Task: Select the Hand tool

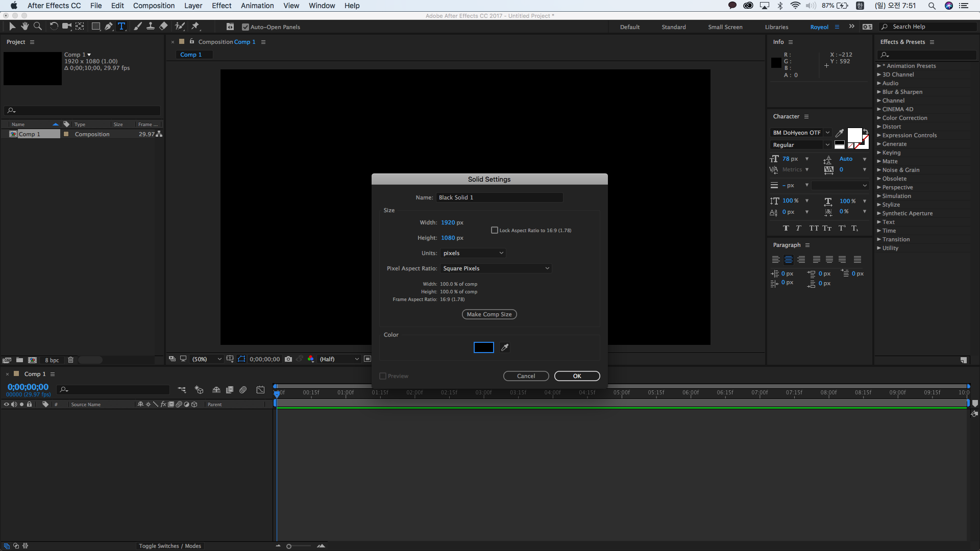Action: tap(24, 27)
